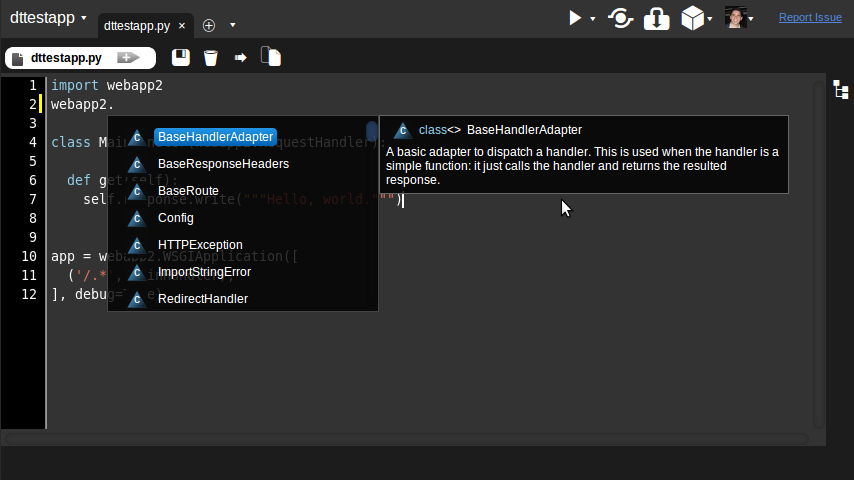The image size is (854, 480).
Task: Select Config suggestion
Action: point(175,218)
